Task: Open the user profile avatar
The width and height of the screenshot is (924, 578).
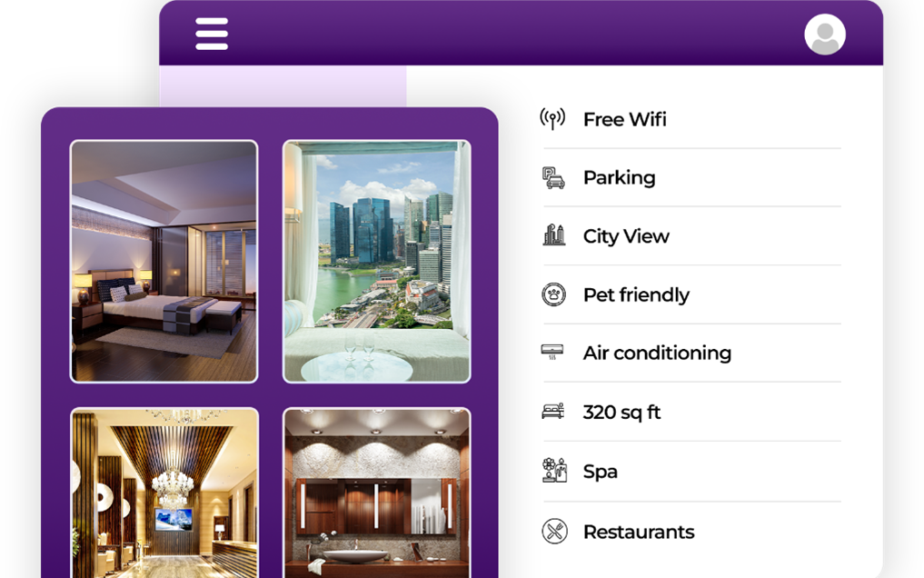Action: coord(825,35)
